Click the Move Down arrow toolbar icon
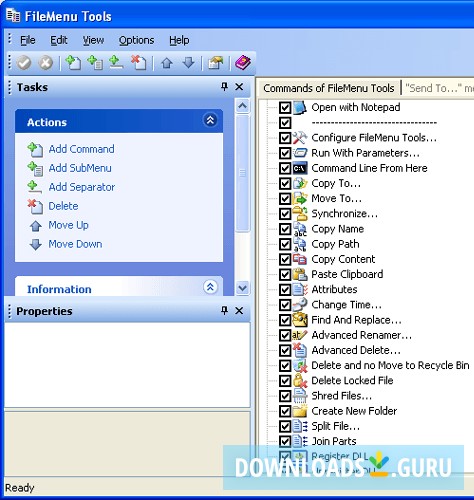474x500 pixels. (x=189, y=63)
